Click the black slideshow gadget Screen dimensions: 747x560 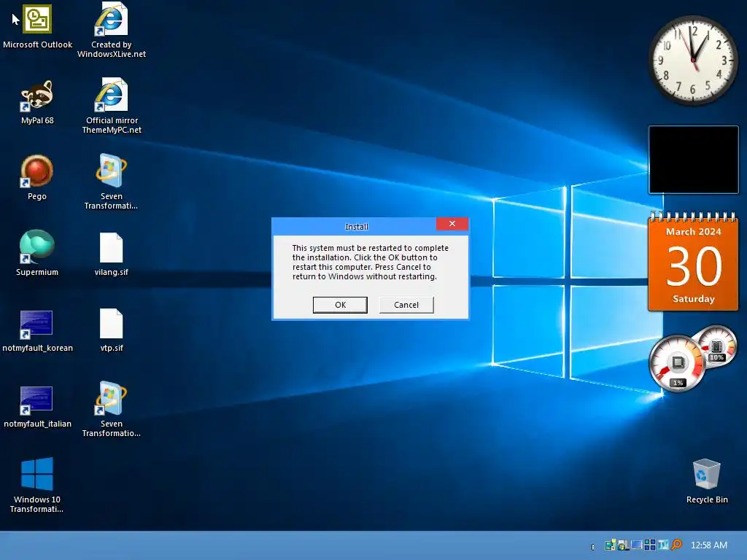click(x=693, y=160)
